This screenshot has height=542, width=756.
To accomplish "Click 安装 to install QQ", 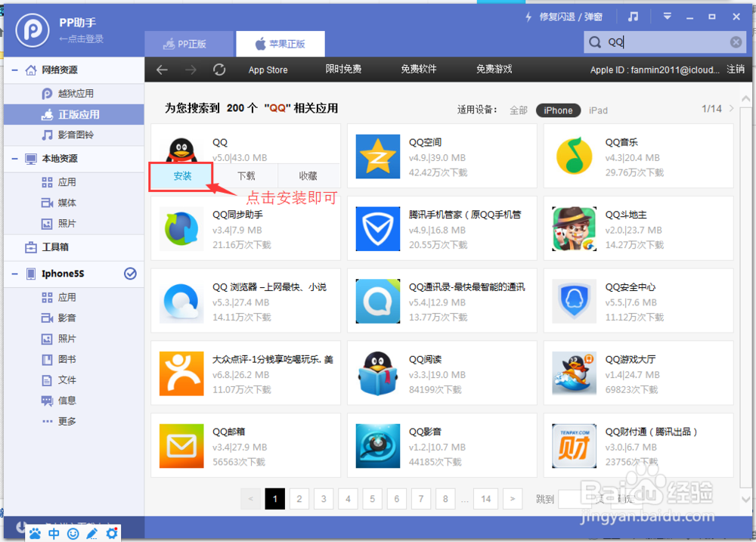I will [182, 176].
